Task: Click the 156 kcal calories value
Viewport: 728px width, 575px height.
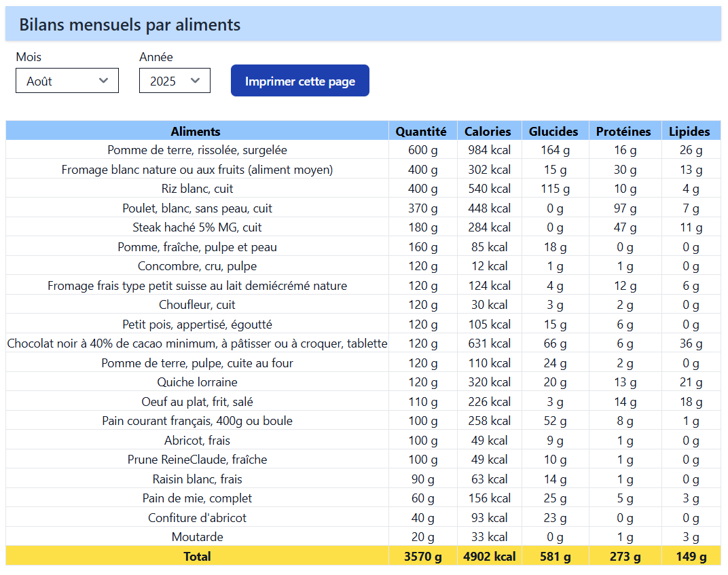Action: [x=490, y=498]
